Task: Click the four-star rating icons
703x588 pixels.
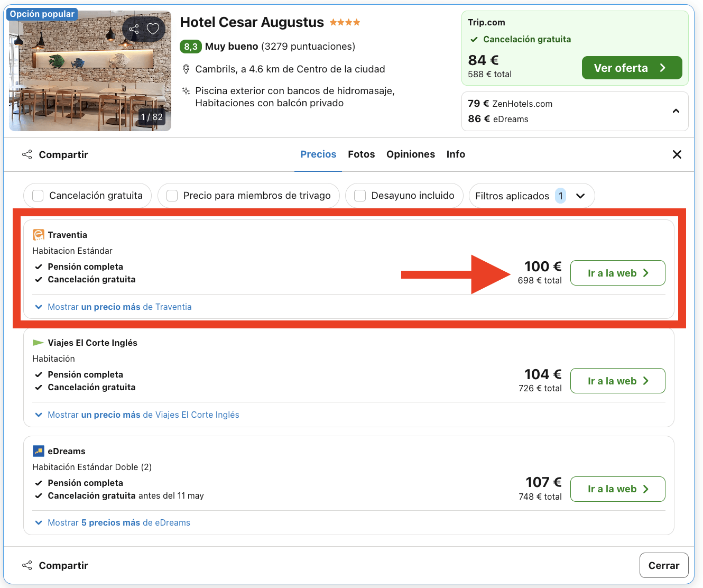Action: (345, 22)
